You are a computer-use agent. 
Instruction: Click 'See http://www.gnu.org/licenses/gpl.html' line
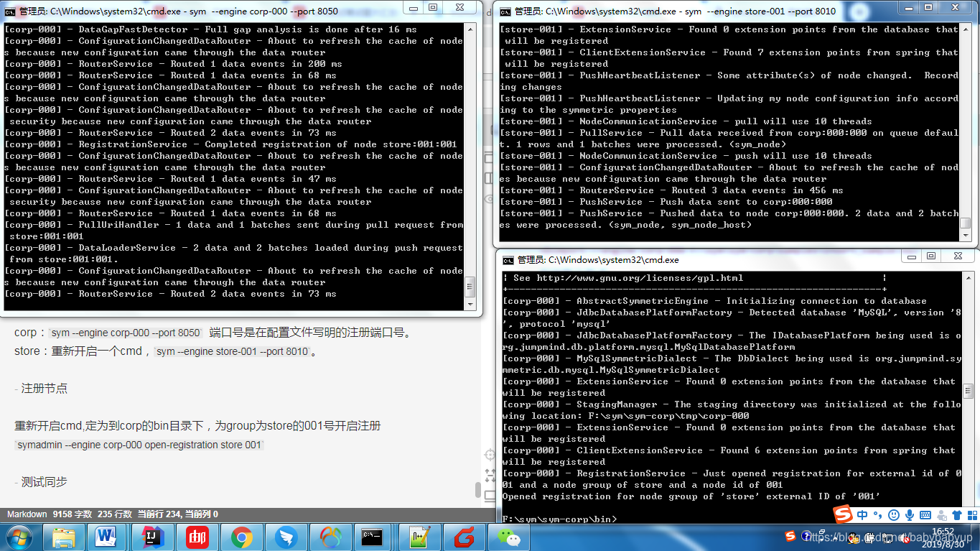coord(628,278)
